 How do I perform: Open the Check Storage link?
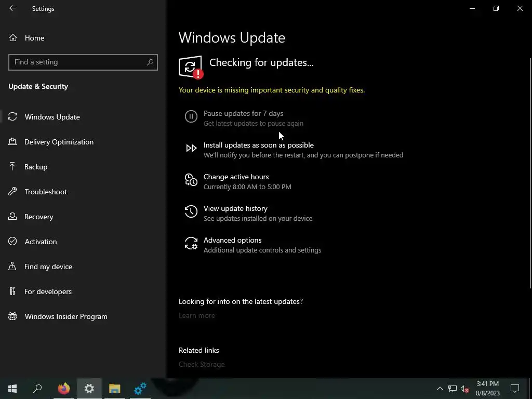(x=202, y=364)
